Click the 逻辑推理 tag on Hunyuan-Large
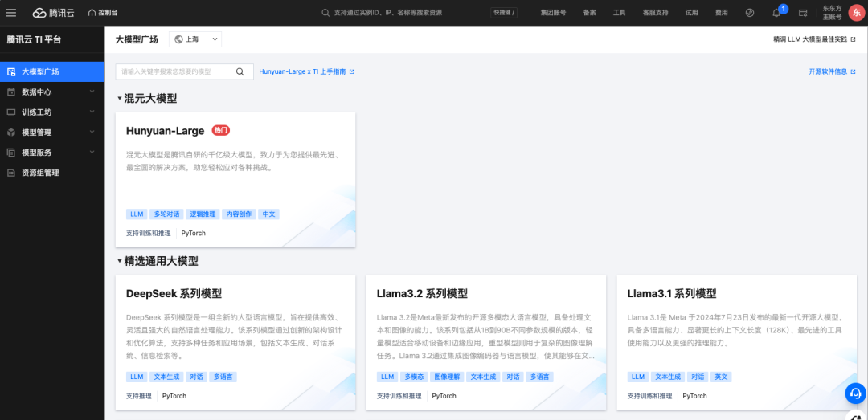868x420 pixels. tap(202, 214)
